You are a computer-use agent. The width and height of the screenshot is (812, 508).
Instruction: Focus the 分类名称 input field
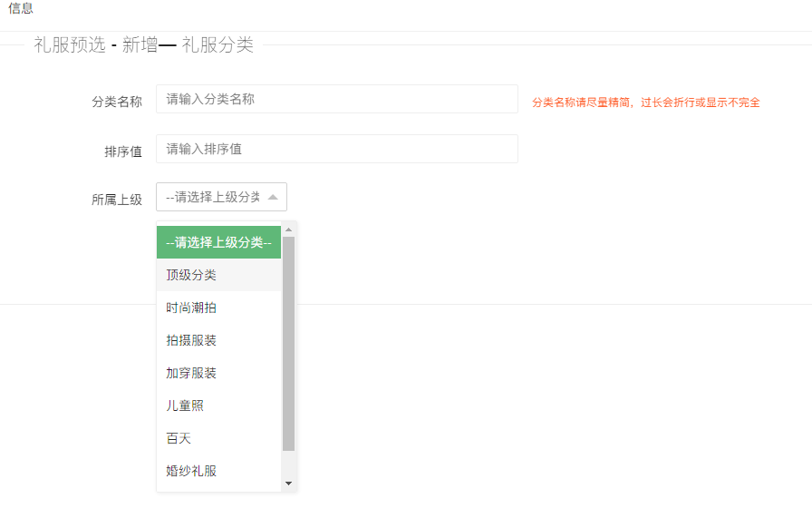click(336, 99)
